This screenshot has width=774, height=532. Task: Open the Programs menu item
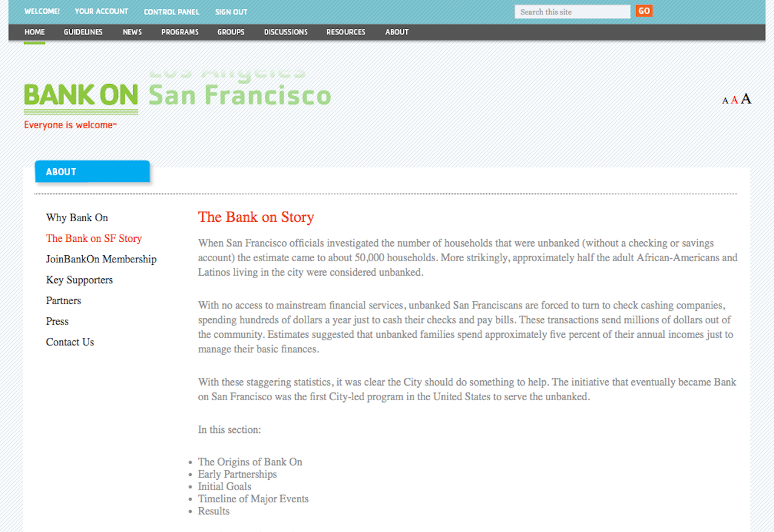[x=180, y=32]
